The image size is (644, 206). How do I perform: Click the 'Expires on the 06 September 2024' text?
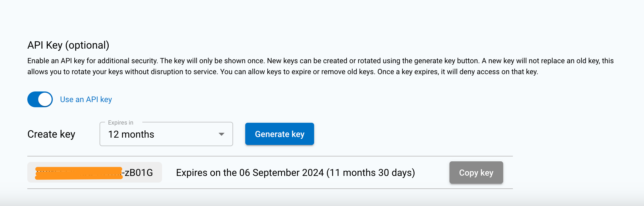(x=296, y=172)
